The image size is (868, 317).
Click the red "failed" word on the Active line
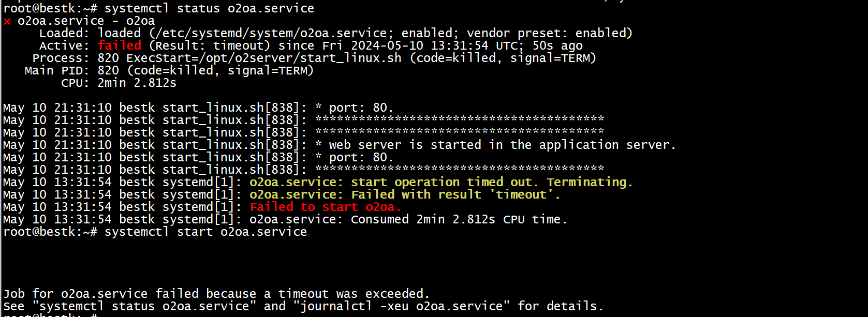(x=120, y=46)
